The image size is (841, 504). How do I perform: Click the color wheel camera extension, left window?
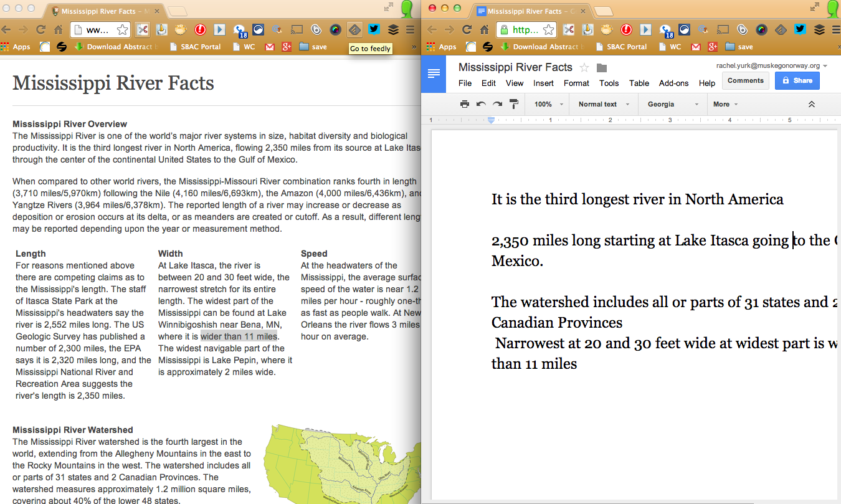pos(335,29)
